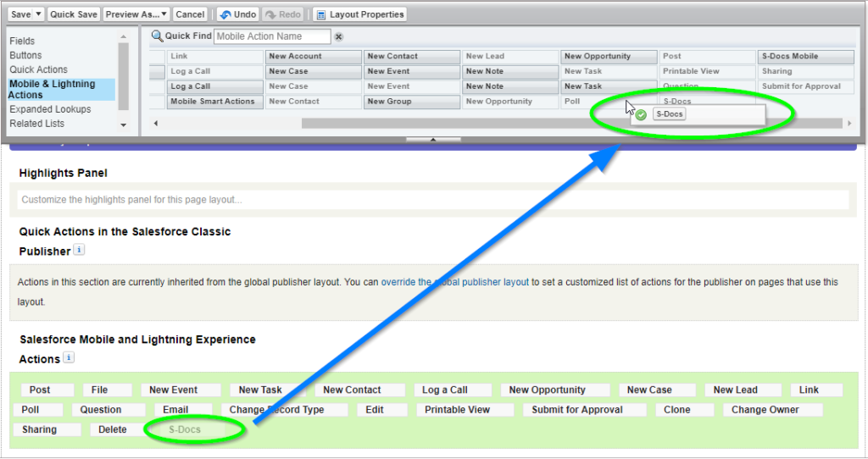The image size is (868, 459).
Task: Select New Account in the palette
Action: (x=314, y=57)
